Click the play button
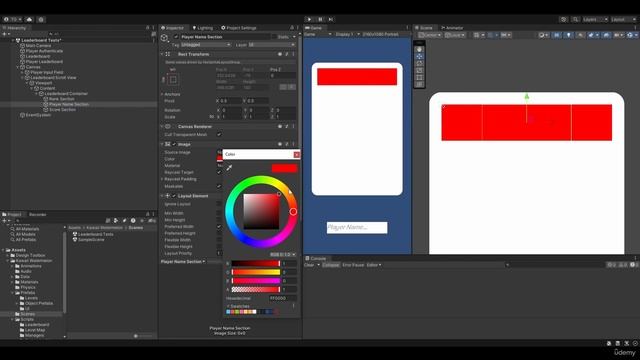Viewport: 640px width, 360px height. coord(309,19)
